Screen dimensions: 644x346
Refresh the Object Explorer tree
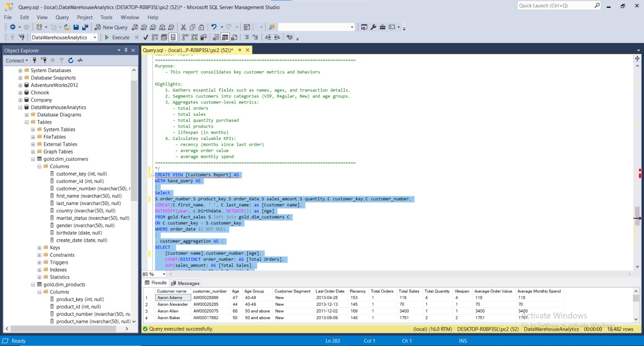click(71, 60)
